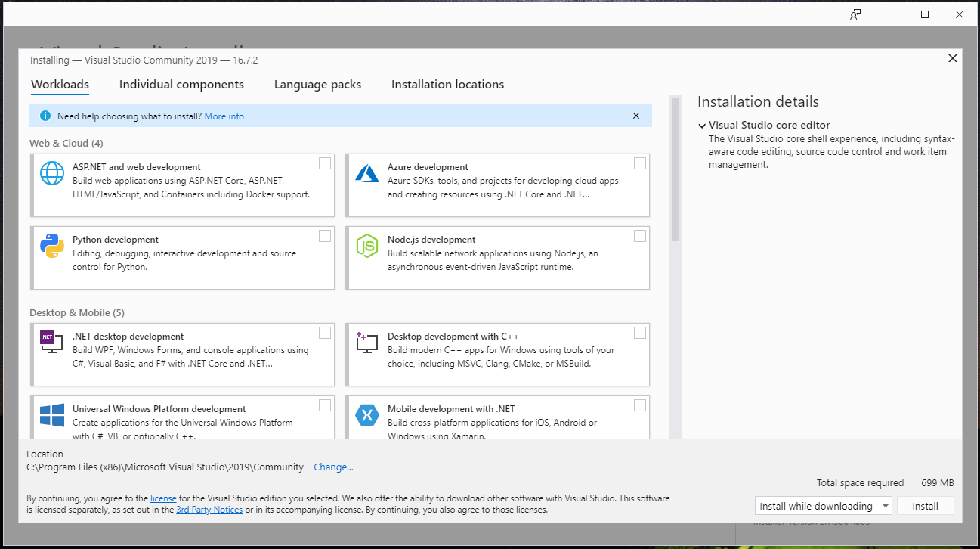Click the installation location path text
This screenshot has width=980, height=549.
tap(165, 467)
